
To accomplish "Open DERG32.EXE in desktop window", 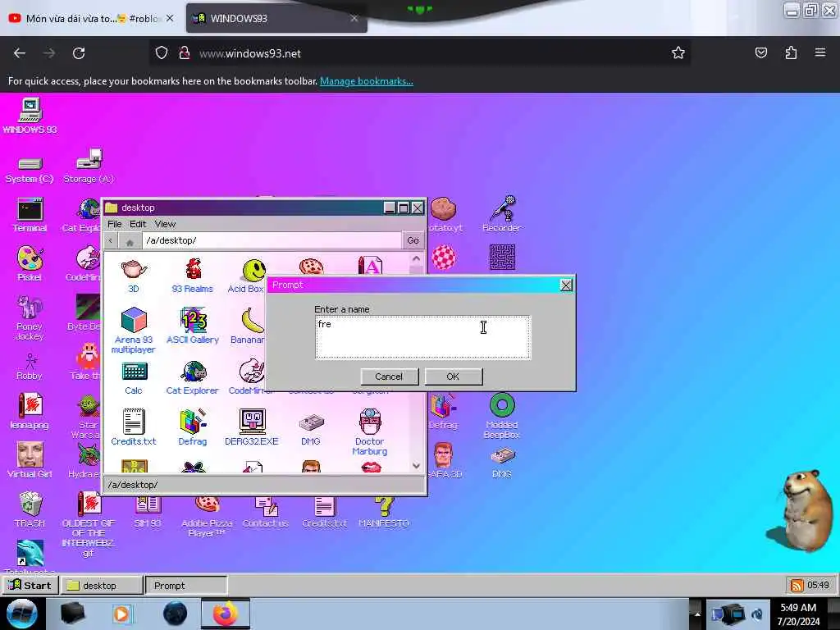I will tap(252, 427).
